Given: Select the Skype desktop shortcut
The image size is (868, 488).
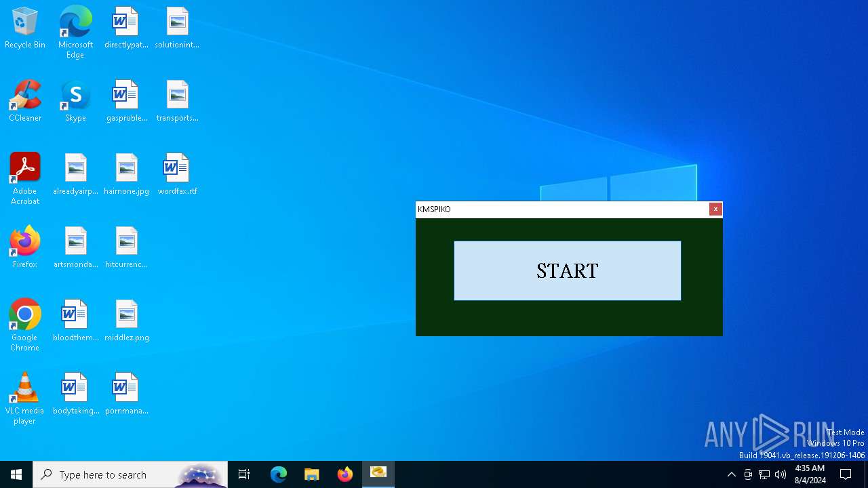Looking at the screenshot, I should point(75,102).
